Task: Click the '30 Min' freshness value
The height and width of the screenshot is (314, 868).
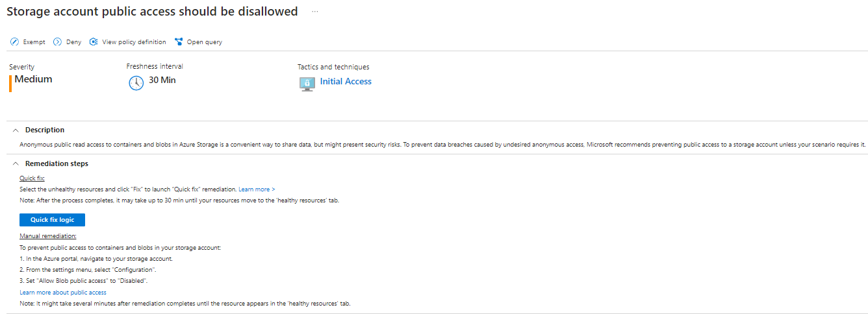Action: [162, 80]
